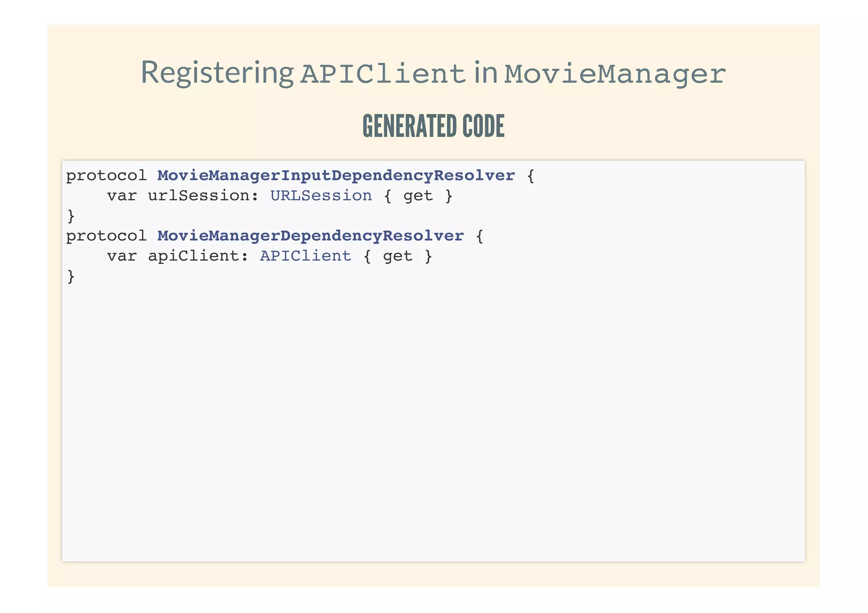
Task: Click 'MovieManagerDependencyResolver' protocol name
Action: click(311, 236)
